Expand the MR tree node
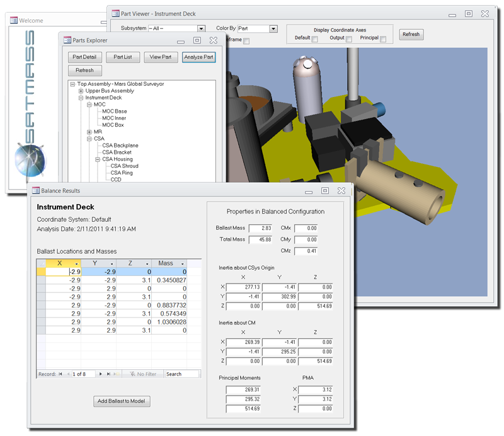This screenshot has width=504, height=436. [89, 132]
